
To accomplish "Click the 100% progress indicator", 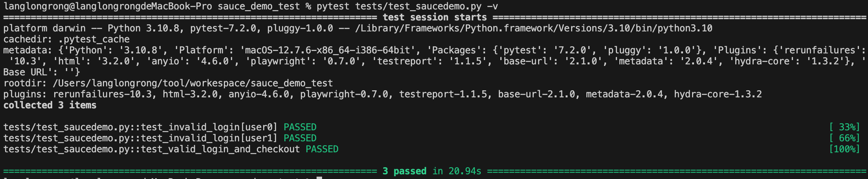I will coord(844,149).
